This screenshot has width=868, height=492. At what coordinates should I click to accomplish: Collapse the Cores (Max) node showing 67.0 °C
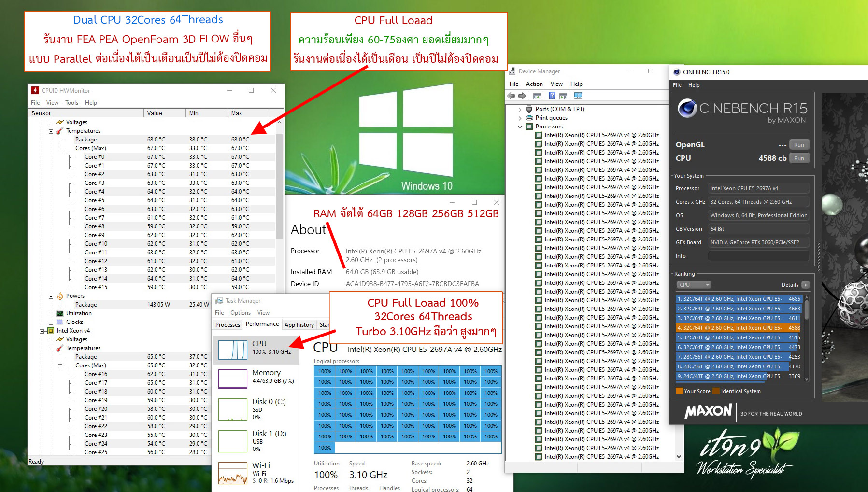point(60,149)
